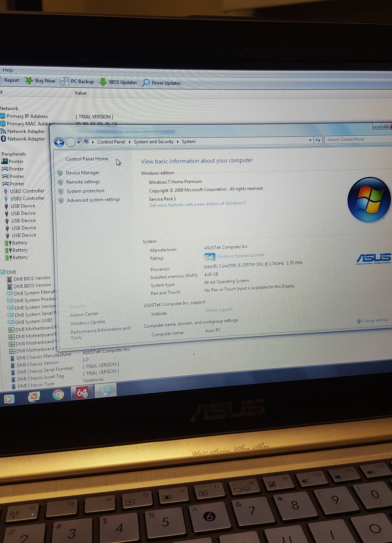Screen dimensions: 392x543
Task: Click the Buy Now star icon
Action: pyautogui.click(x=29, y=80)
